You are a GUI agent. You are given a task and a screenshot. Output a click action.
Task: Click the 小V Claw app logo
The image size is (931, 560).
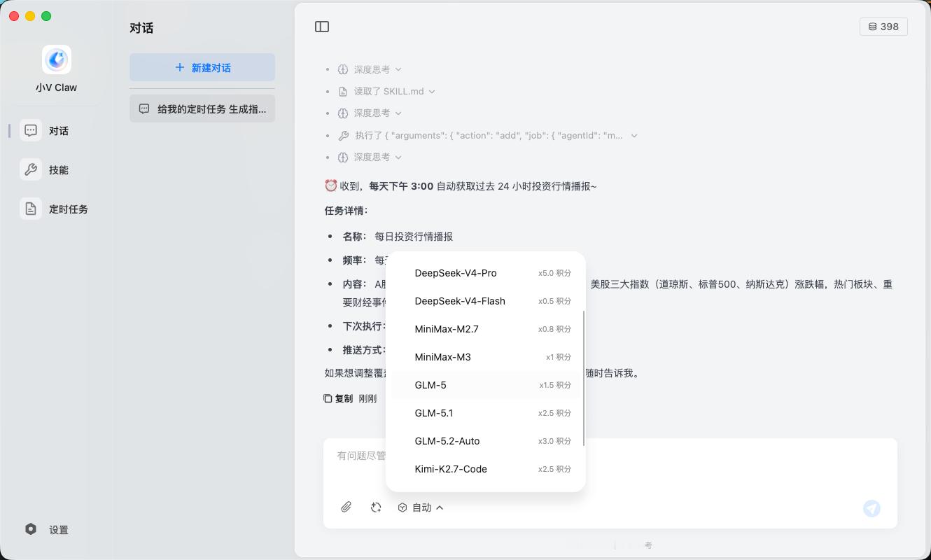(57, 60)
